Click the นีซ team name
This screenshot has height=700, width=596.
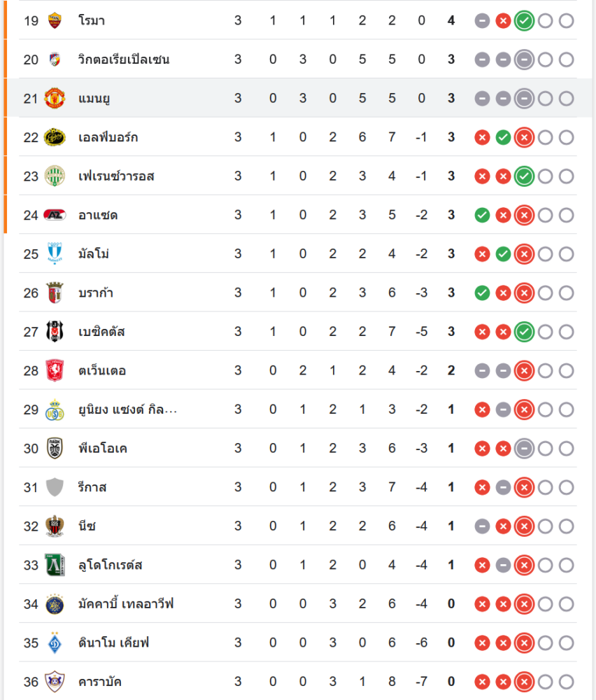pos(88,526)
